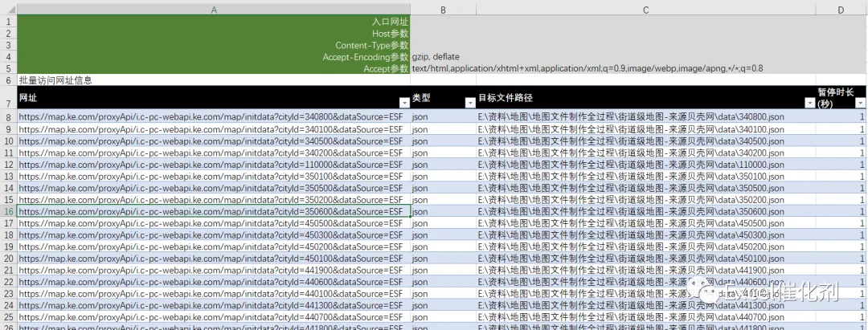The image size is (868, 330).
Task: Select URL cell with cityId=440600
Action: [215, 282]
